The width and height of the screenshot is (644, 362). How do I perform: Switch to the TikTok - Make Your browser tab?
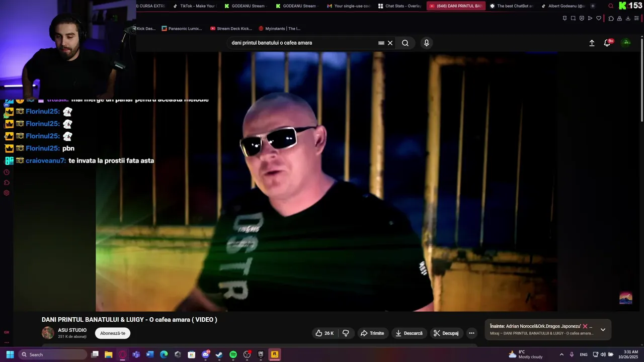pos(195,6)
